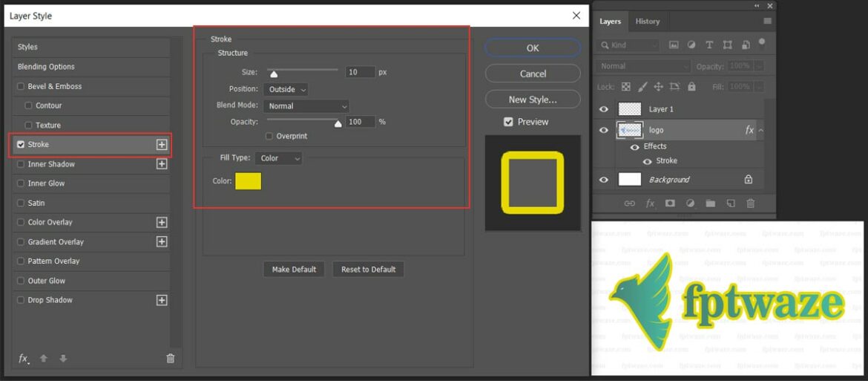Hide the logo layer's eye icon
This screenshot has height=381, width=868.
tap(604, 130)
